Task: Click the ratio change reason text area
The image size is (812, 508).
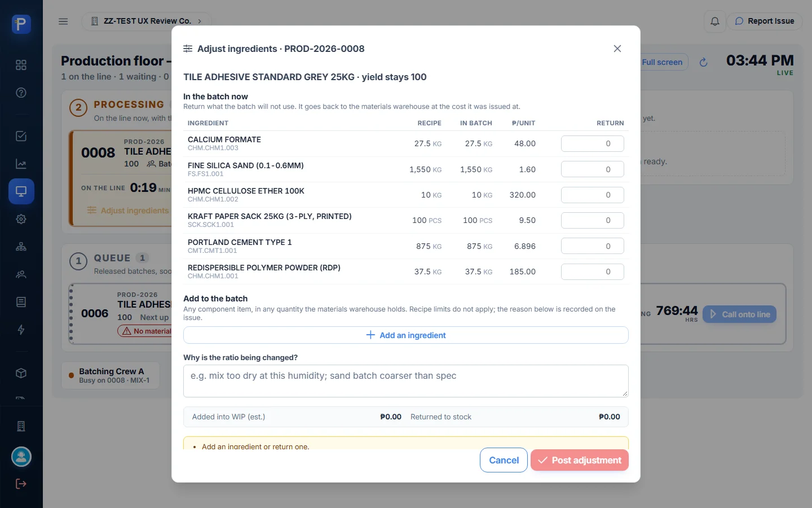Action: [x=406, y=381]
